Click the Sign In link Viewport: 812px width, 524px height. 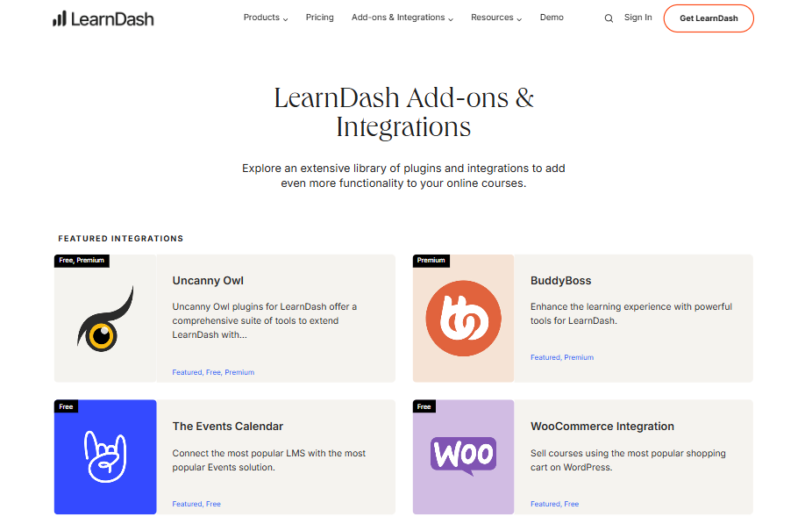click(x=637, y=18)
